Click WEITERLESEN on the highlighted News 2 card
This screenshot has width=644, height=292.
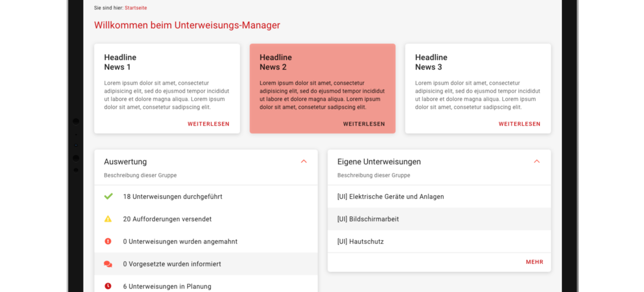coord(364,124)
